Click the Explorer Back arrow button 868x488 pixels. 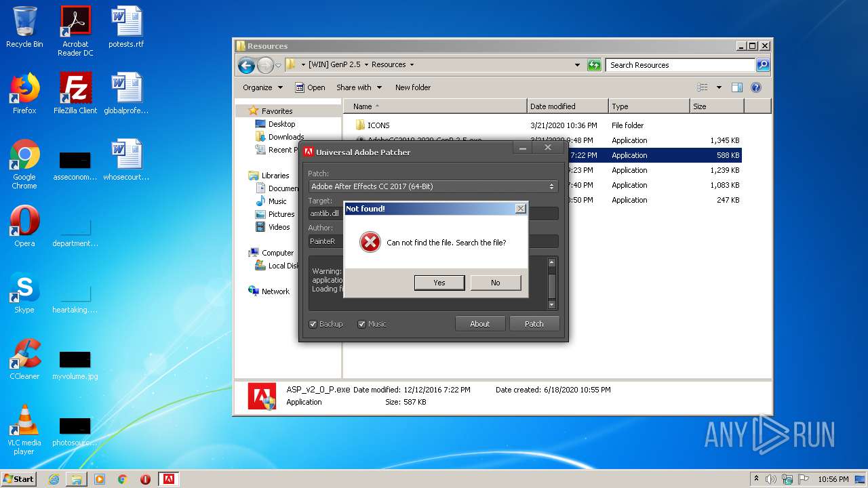tap(246, 65)
